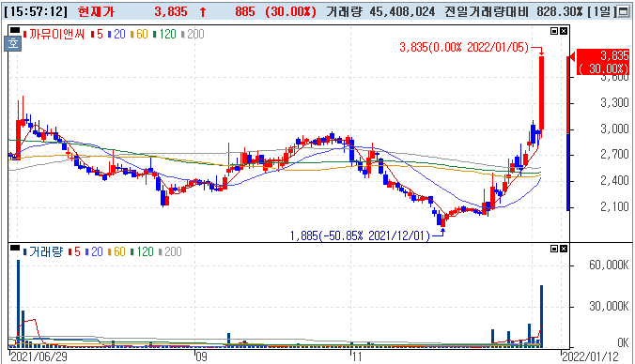Screen dimensions: 635x364
Task: Close the 거래량 volume panel
Action: pos(564,249)
